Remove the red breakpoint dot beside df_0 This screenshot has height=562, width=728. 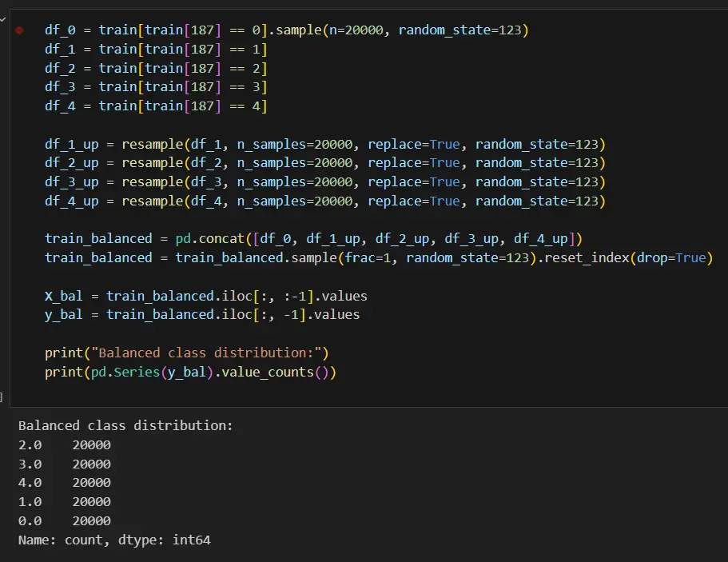point(19,30)
